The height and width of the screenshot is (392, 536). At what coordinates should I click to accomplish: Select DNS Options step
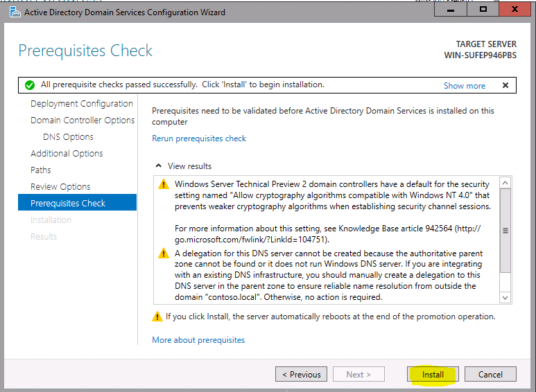[x=68, y=136]
